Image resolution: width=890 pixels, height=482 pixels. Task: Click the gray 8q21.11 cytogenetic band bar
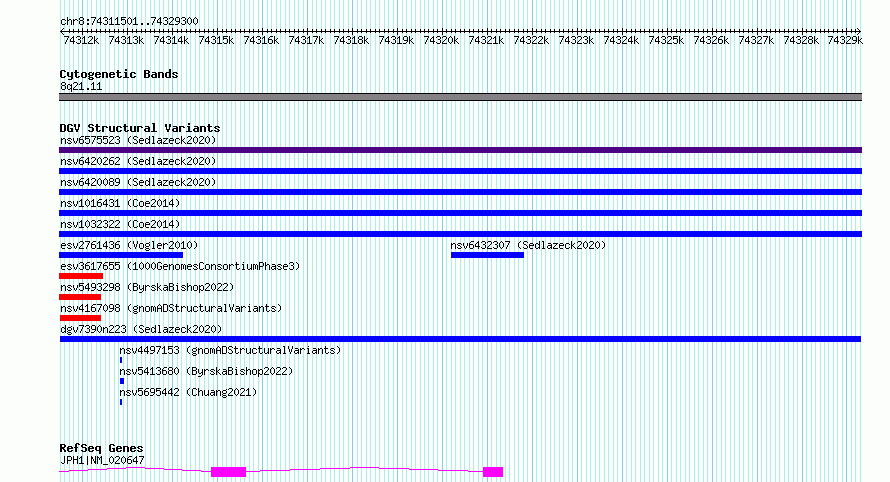tap(460, 97)
